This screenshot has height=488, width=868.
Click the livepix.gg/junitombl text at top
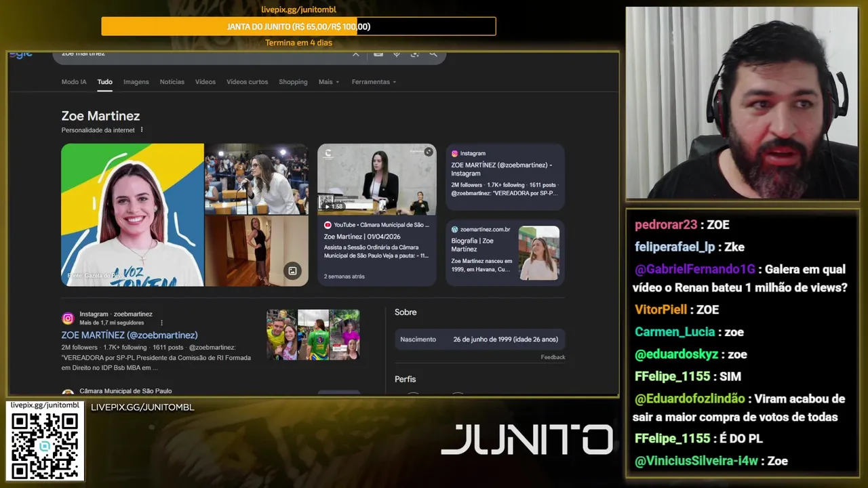(x=298, y=9)
